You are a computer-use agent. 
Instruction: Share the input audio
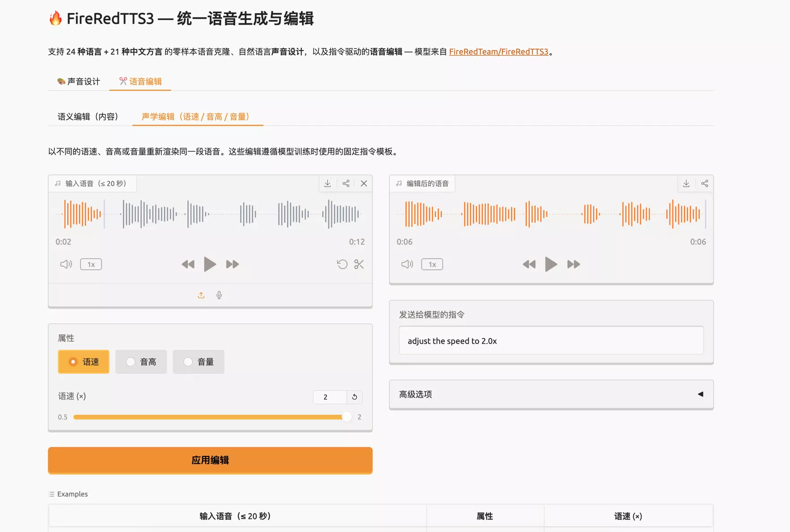[346, 183]
